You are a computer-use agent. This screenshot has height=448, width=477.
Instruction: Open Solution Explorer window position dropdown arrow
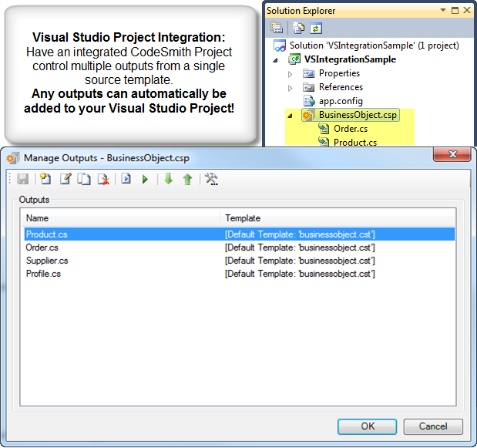443,10
